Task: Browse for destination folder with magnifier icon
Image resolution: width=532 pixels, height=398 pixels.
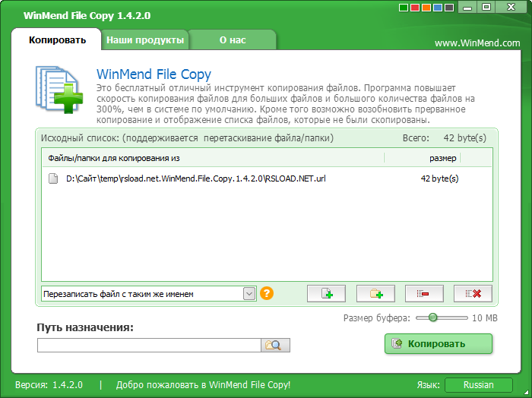Action: click(275, 345)
